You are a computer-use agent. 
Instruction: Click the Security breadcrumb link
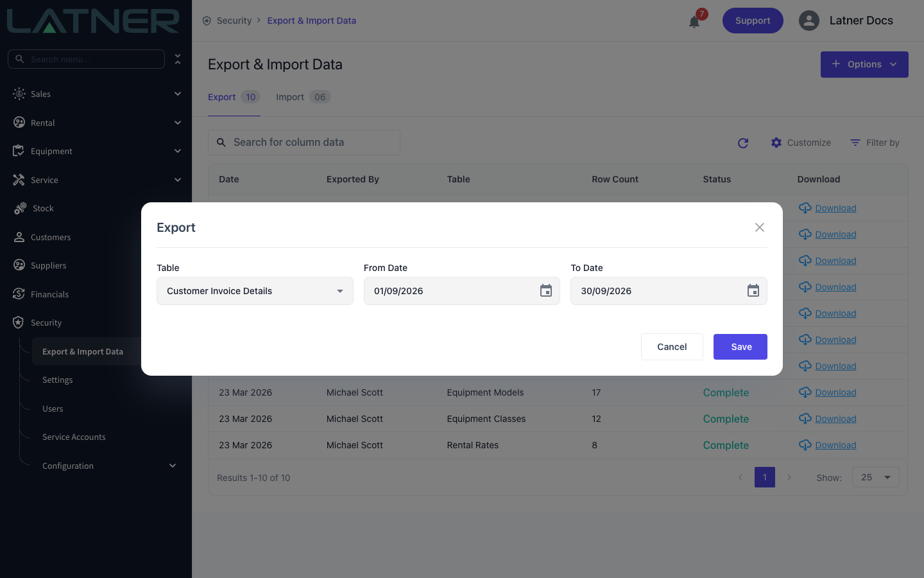point(234,21)
